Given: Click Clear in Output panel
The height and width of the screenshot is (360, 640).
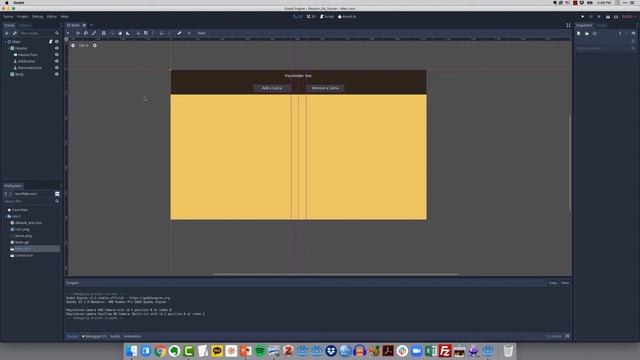Looking at the screenshot, I should pos(565,283).
